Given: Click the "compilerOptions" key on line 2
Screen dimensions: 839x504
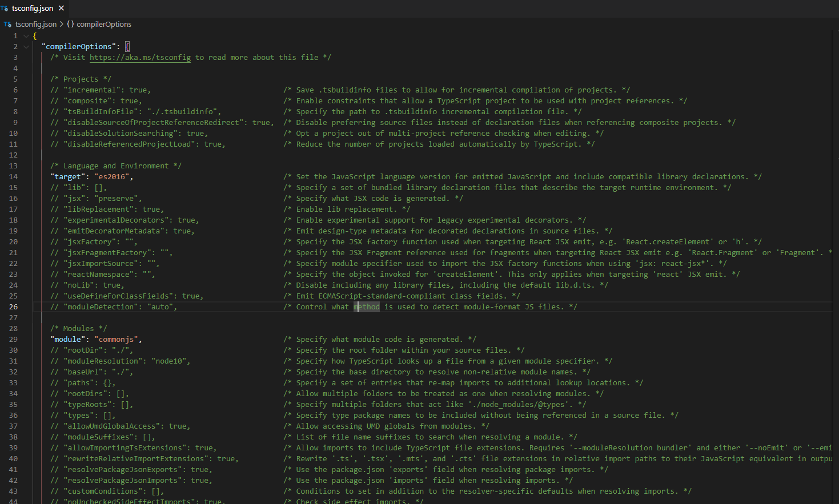Looking at the screenshot, I should pos(79,47).
